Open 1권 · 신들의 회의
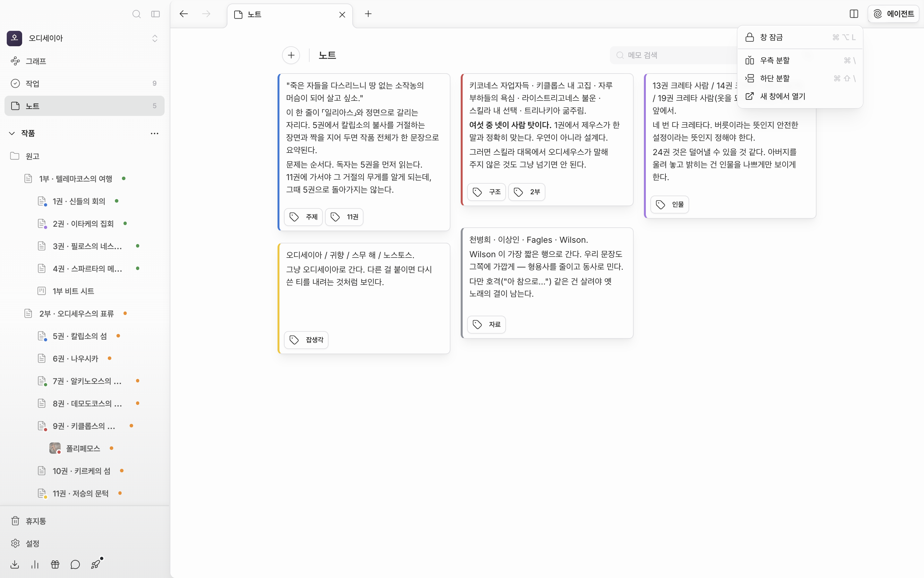Viewport: 924px width, 578px height. coord(79,201)
